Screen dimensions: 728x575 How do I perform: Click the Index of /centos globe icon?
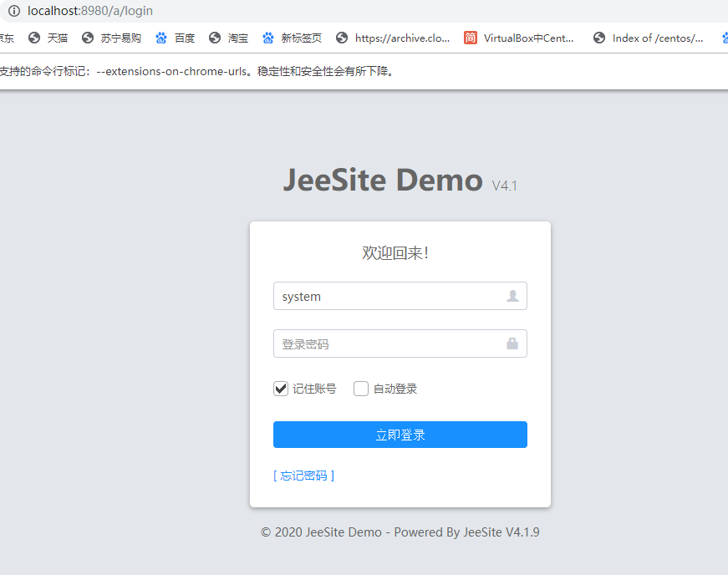pos(599,38)
